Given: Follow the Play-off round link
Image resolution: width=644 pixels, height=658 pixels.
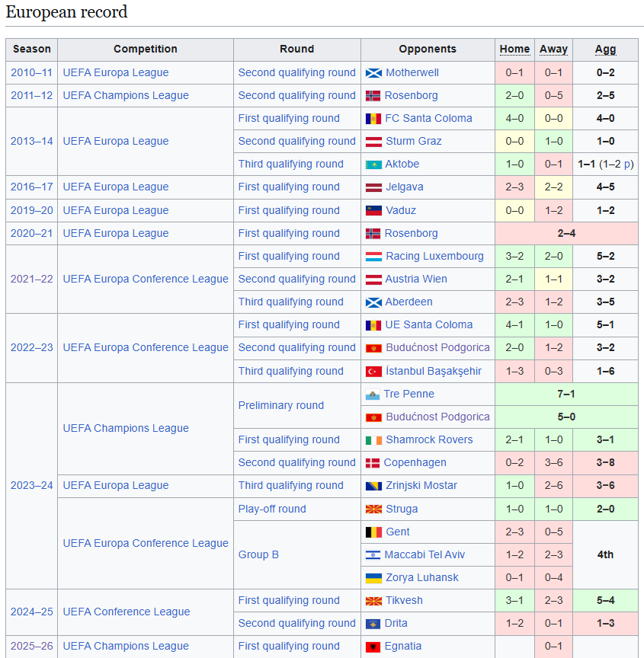Looking at the screenshot, I should [272, 509].
